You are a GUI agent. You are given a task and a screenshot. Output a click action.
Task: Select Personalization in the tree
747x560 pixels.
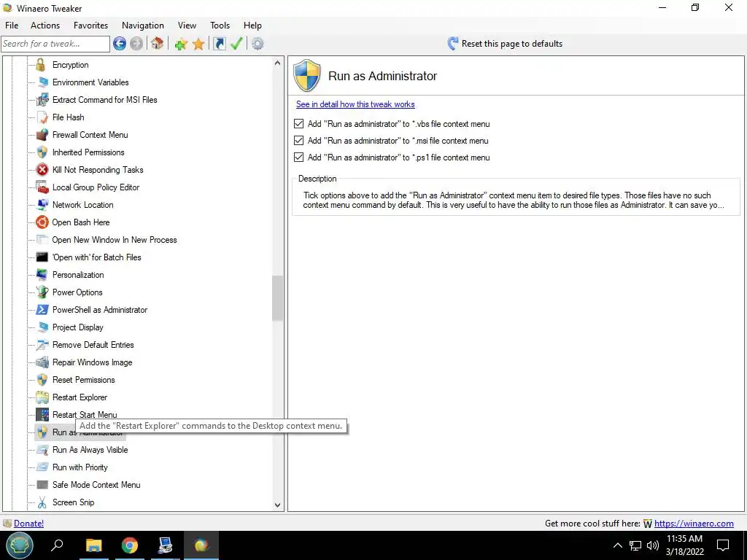point(78,275)
